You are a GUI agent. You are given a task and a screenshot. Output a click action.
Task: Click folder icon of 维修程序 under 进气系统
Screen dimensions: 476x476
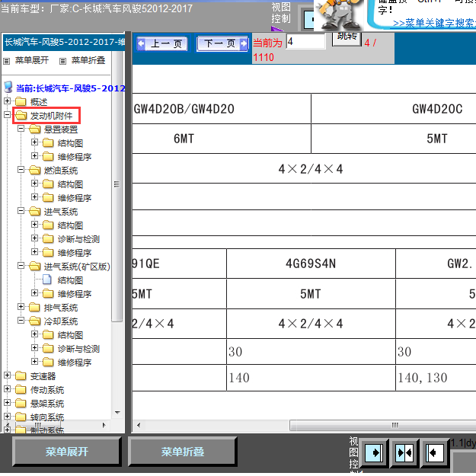point(48,253)
